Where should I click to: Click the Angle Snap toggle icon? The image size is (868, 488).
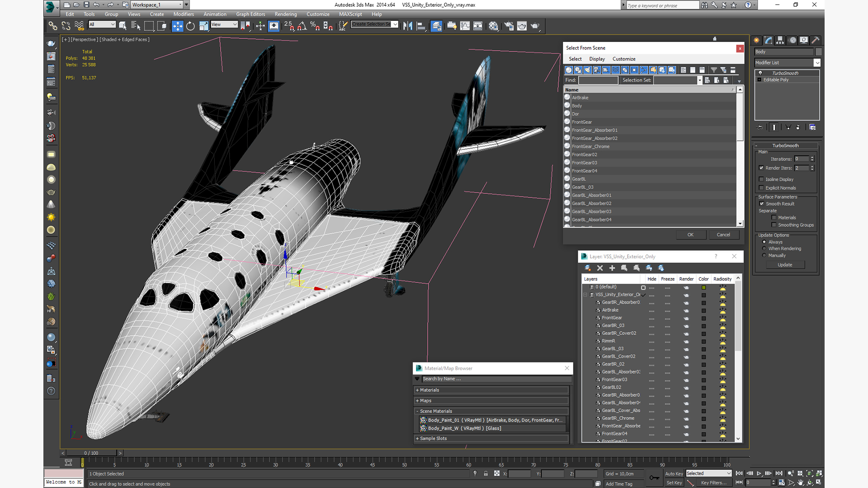[302, 26]
